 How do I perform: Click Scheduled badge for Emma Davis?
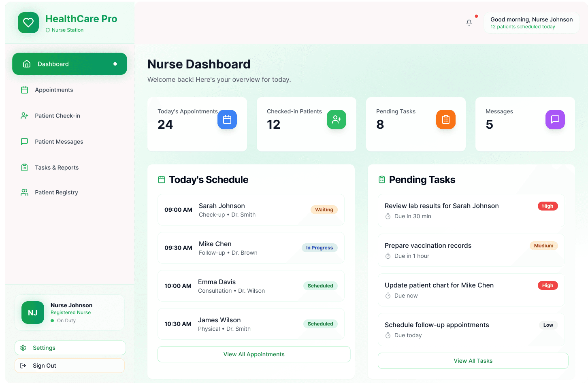point(320,286)
